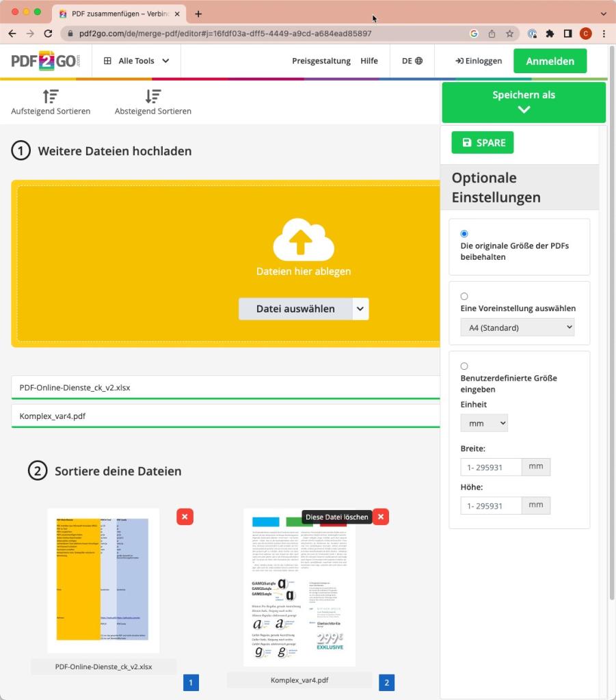Click the Google icon in the address bar
Viewport: 616px width, 700px height.
(474, 33)
